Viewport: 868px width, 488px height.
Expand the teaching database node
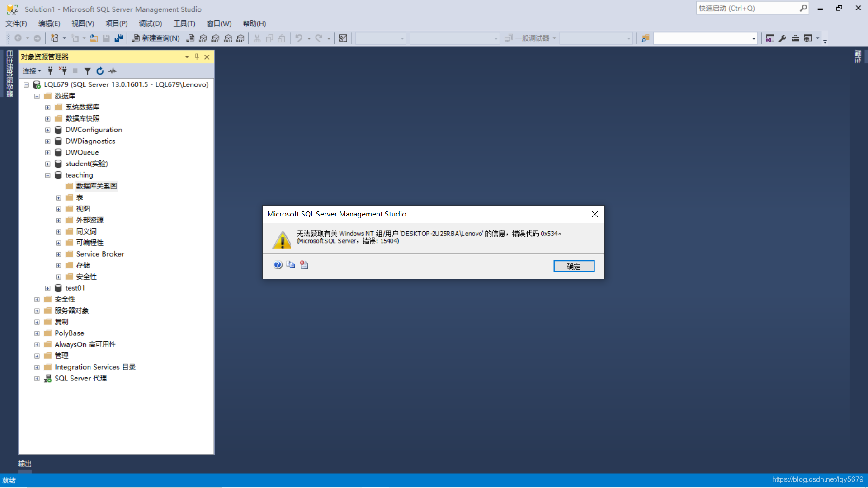[47, 175]
